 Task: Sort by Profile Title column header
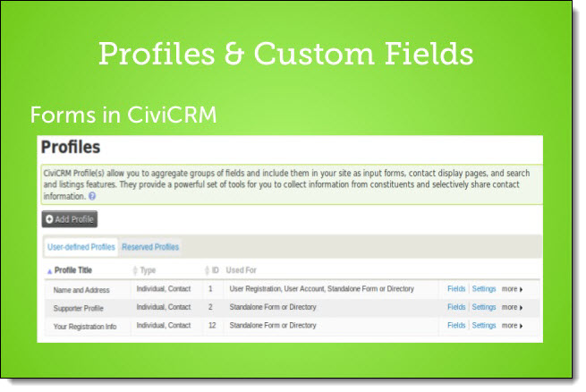tap(72, 270)
